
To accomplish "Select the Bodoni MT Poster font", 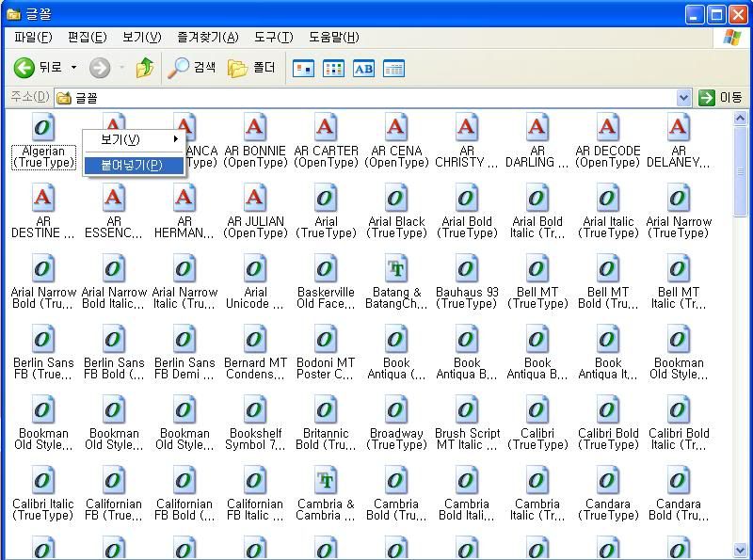I will point(326,353).
